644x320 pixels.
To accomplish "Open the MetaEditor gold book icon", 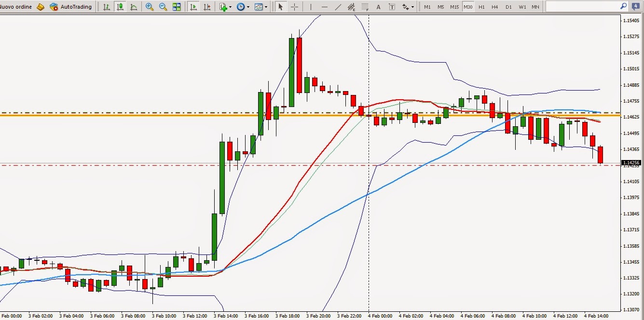I will tap(41, 7).
